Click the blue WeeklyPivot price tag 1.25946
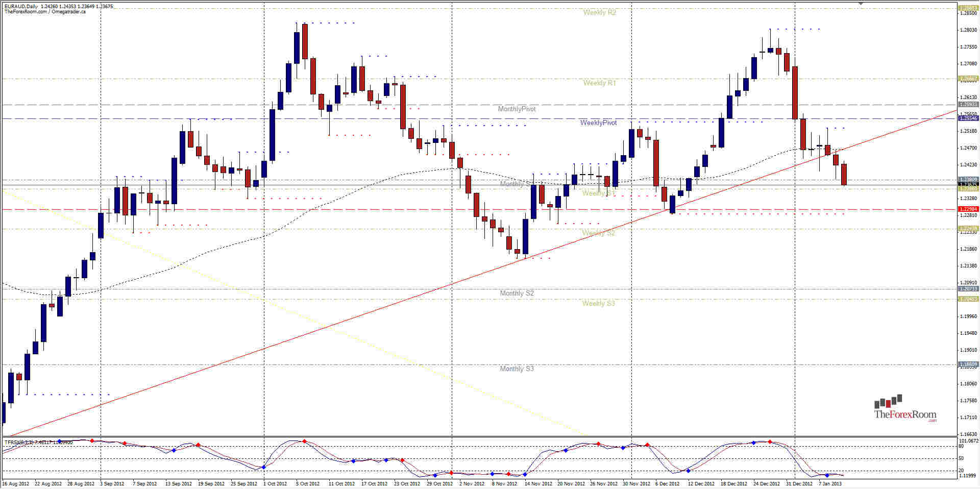 968,117
